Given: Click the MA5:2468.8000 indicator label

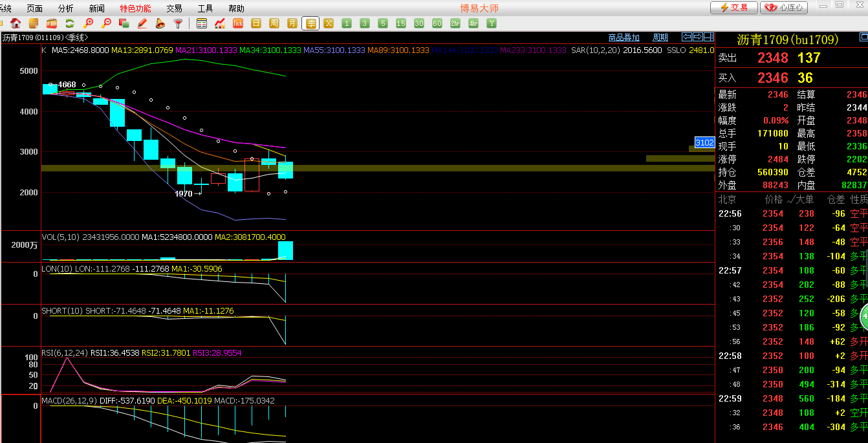Looking at the screenshot, I should [80, 50].
